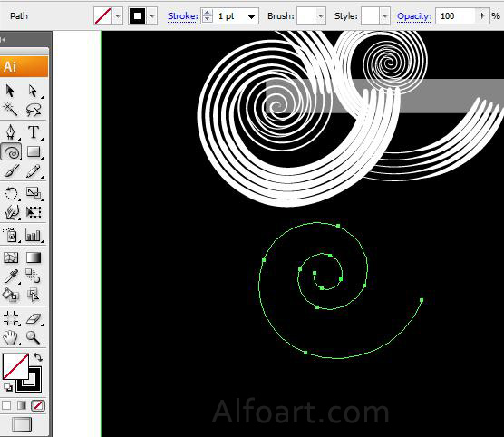This screenshot has width=504, height=437.
Task: Set paint mode to Gradient
Action: click(x=22, y=405)
